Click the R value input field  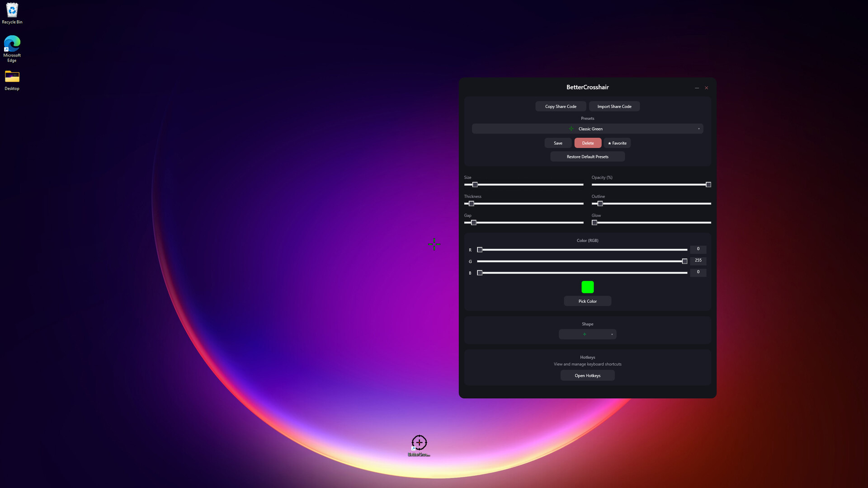[698, 249]
